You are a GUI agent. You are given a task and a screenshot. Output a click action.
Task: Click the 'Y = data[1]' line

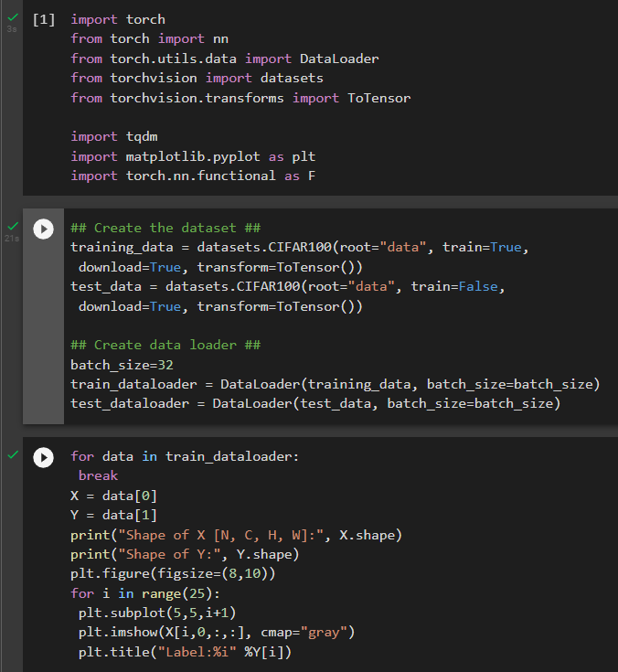click(114, 515)
